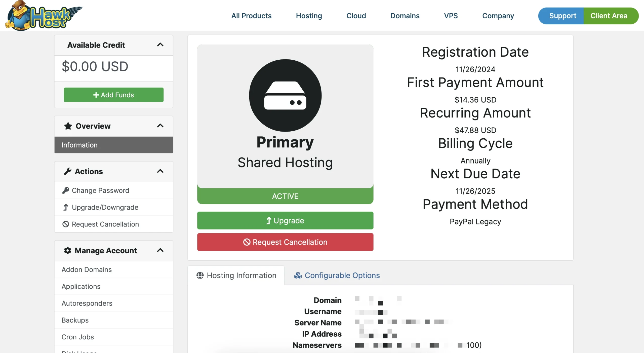
Task: Click the server drive icon on Primary card
Action: click(285, 95)
